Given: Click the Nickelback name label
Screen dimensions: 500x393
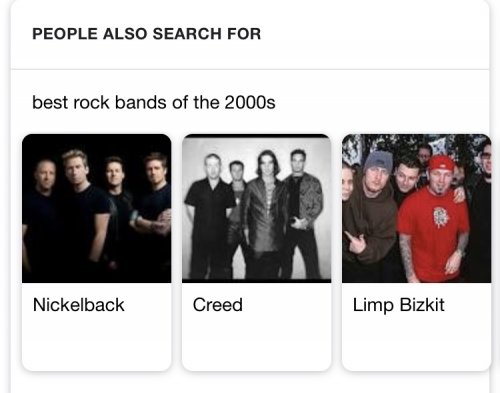Looking at the screenshot, I should [x=79, y=305].
